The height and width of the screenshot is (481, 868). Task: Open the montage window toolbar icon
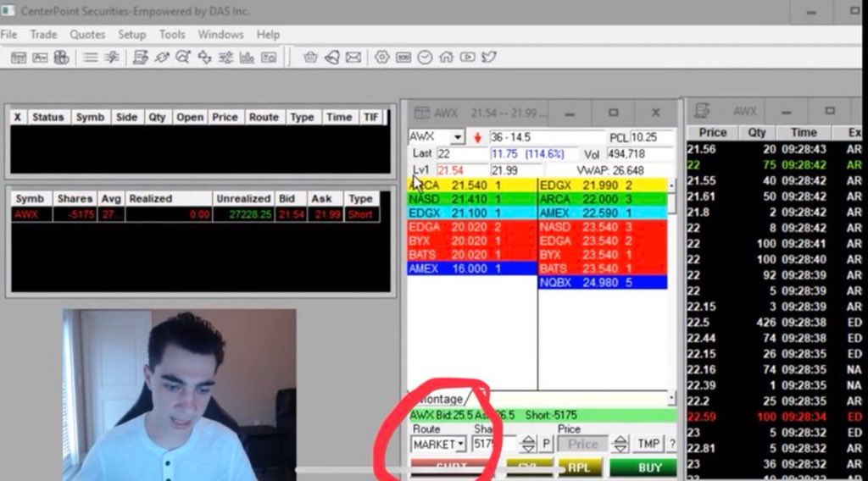(19, 58)
